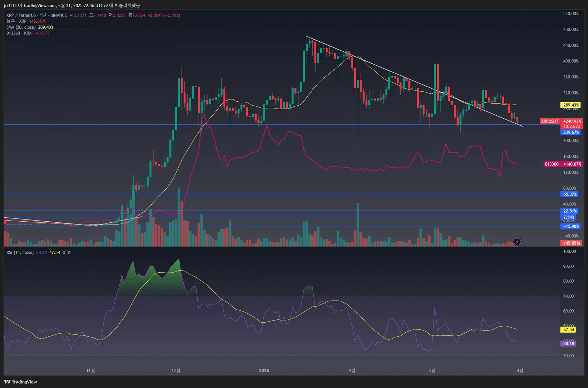This screenshot has width=588, height=388.
Task: Click the purple 38.18 value in RSI legend
Action: point(41,253)
